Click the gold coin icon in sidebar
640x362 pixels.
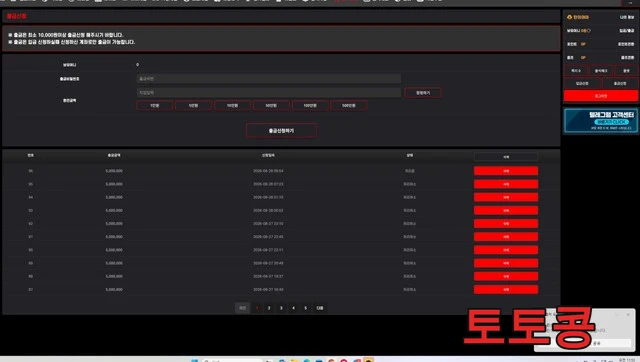pyautogui.click(x=569, y=17)
